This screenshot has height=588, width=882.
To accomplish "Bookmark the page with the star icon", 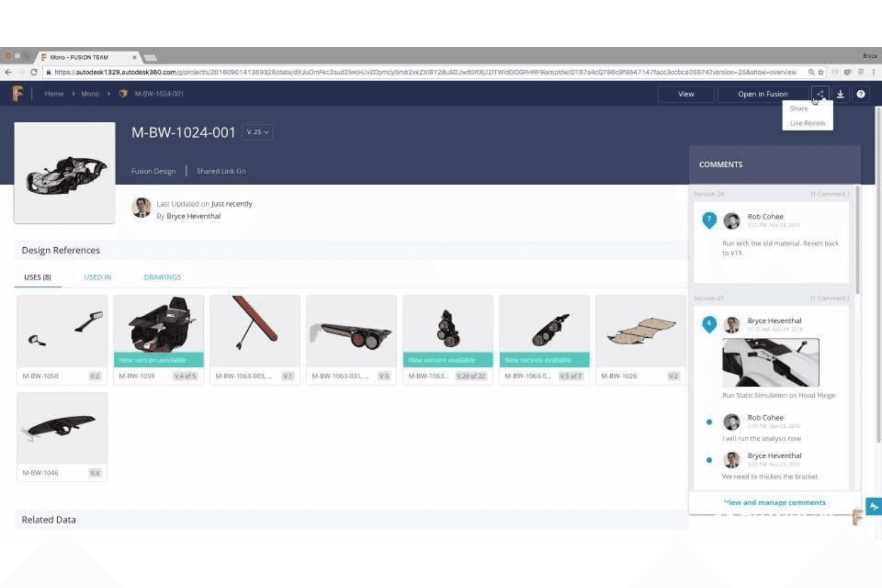I will (821, 72).
